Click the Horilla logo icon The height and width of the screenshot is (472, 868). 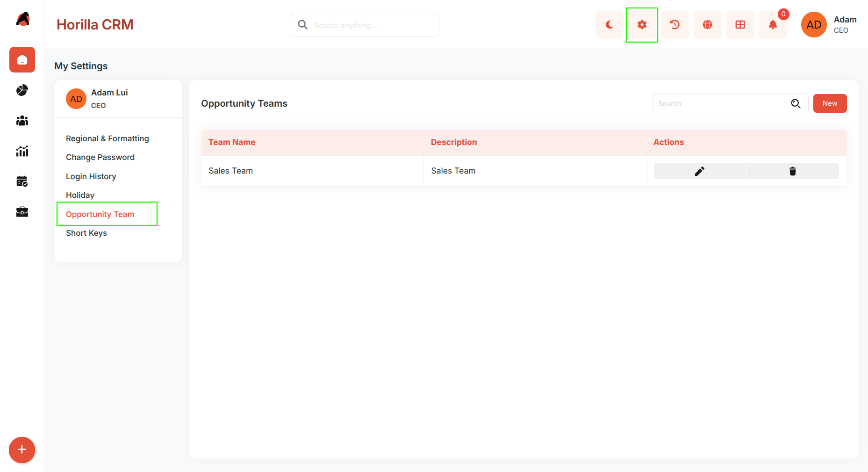[x=22, y=19]
